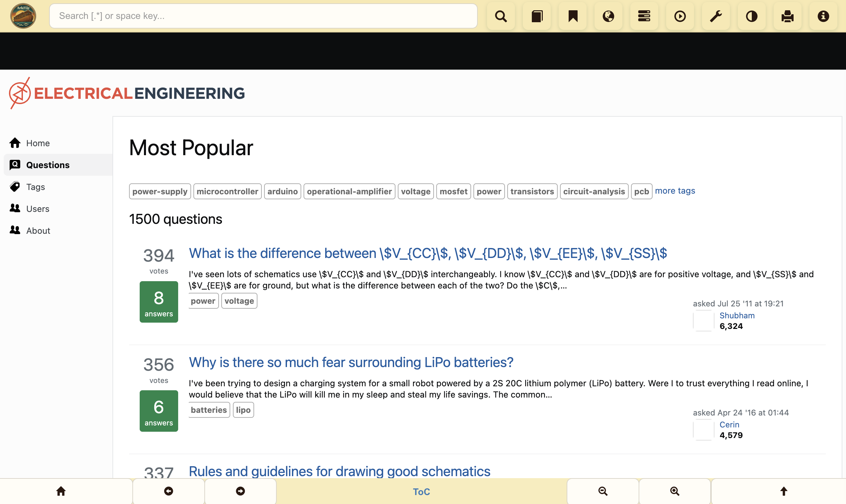This screenshot has width=846, height=504.
Task: Open the LiPo batteries question
Action: (x=351, y=362)
